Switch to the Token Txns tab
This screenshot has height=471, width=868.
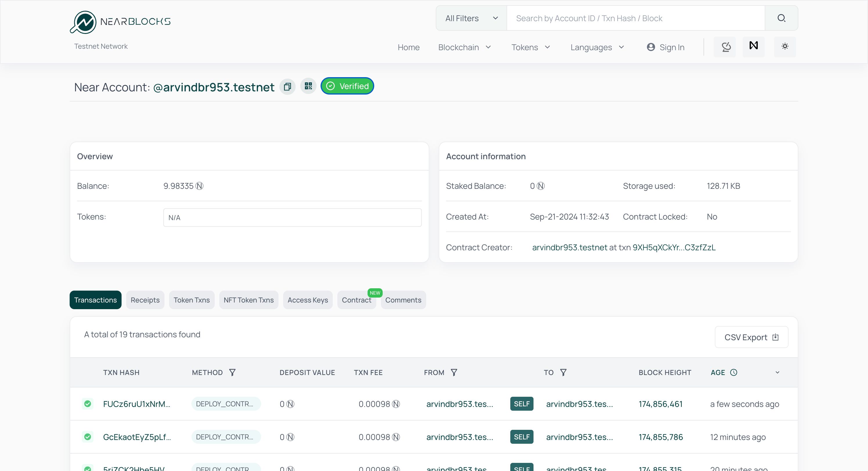coord(191,300)
